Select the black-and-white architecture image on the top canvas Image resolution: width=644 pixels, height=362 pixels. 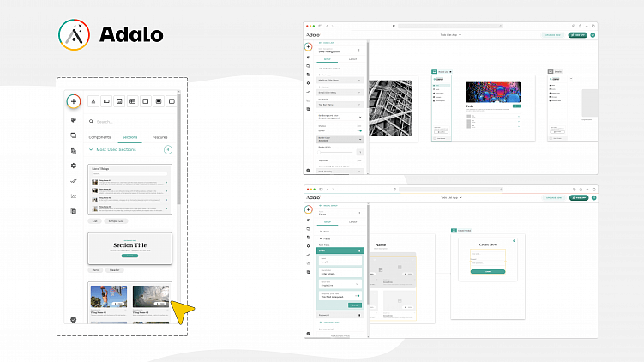(390, 107)
